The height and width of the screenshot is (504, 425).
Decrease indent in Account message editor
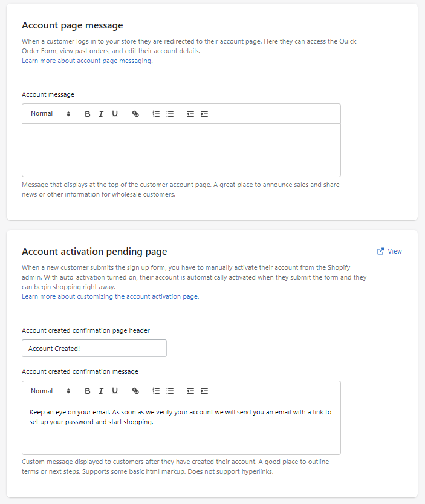[190, 114]
